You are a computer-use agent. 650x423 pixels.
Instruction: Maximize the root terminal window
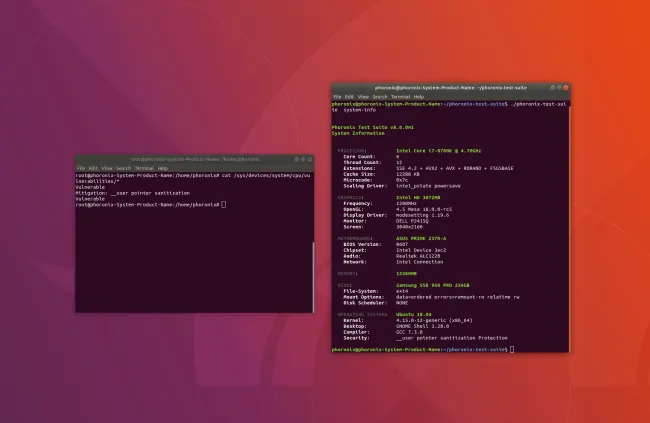303,159
